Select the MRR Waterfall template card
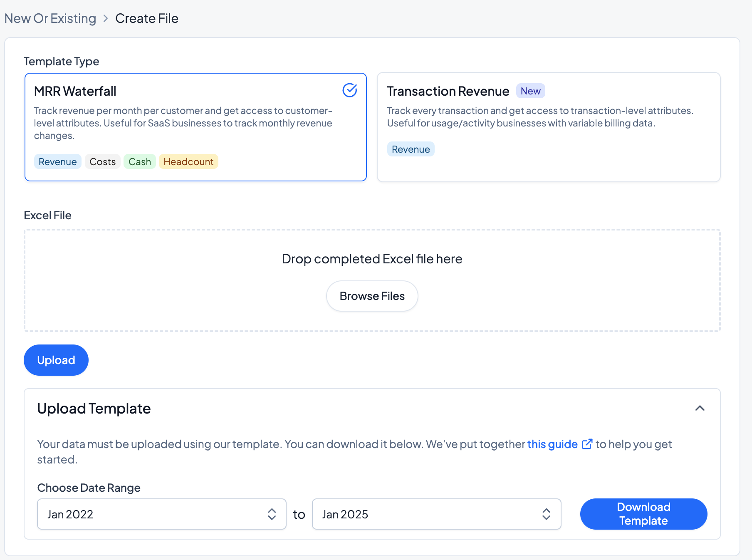Screen dimensions: 752x560 point(195,127)
